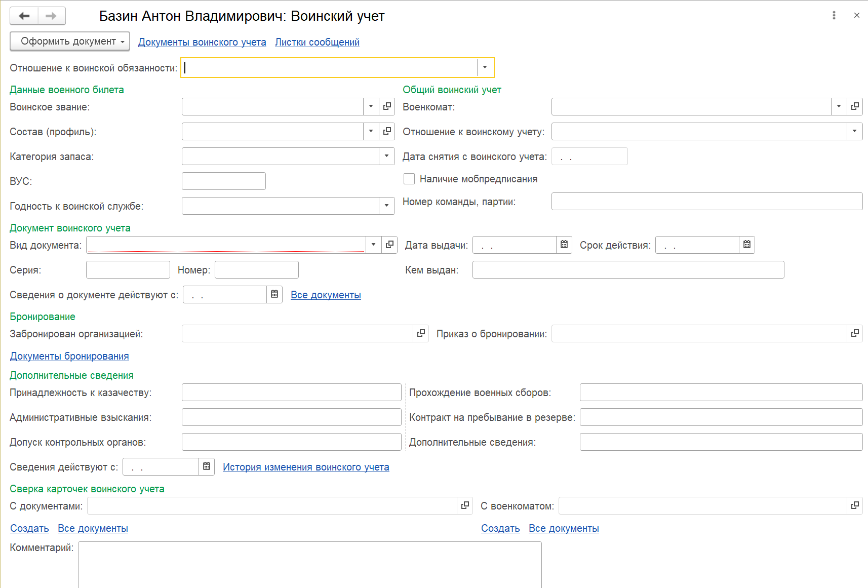The height and width of the screenshot is (588, 868).
Task: Open История изменения воинского учета link
Action: 306,467
